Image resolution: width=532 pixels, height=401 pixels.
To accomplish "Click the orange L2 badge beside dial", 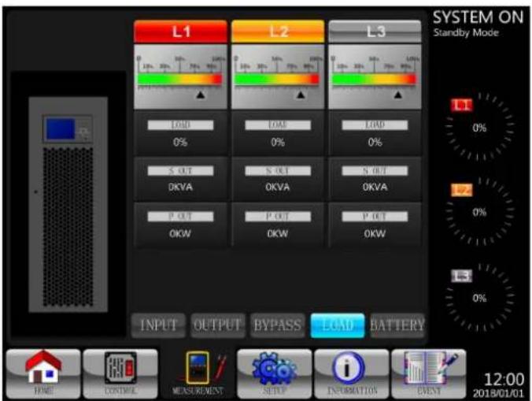I will pos(461,190).
